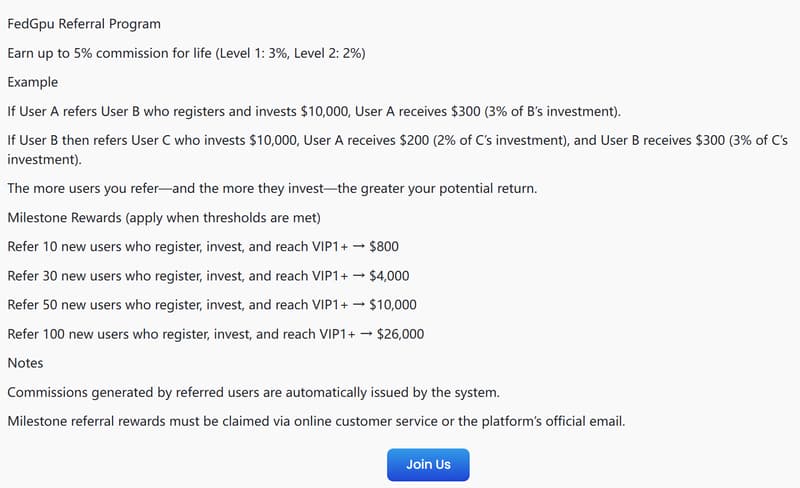
Task: Click the $800 reward amount
Action: coord(384,247)
